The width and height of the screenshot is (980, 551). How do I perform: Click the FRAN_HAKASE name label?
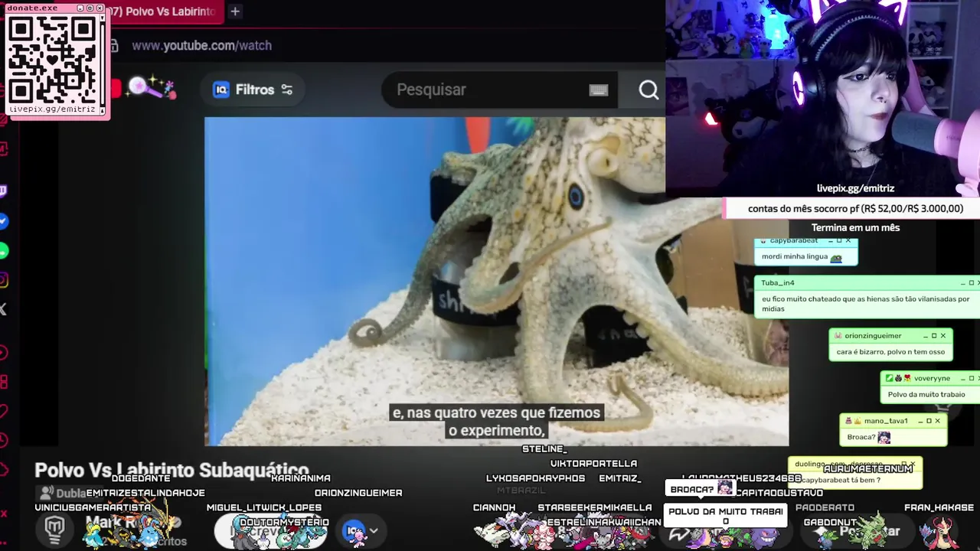pos(939,507)
